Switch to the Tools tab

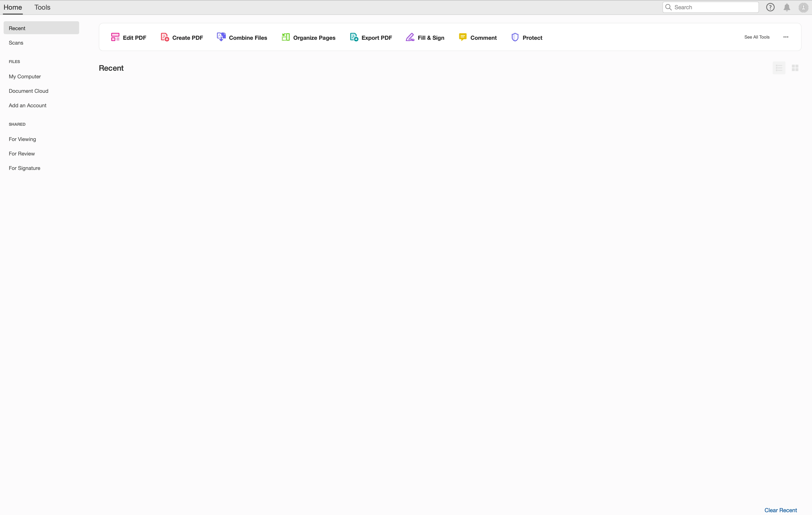coord(42,7)
